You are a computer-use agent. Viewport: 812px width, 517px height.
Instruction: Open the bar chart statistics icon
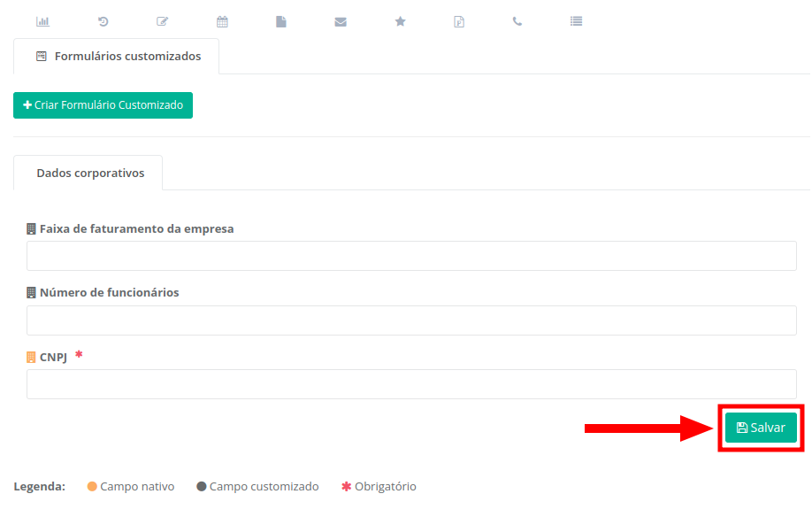42,21
